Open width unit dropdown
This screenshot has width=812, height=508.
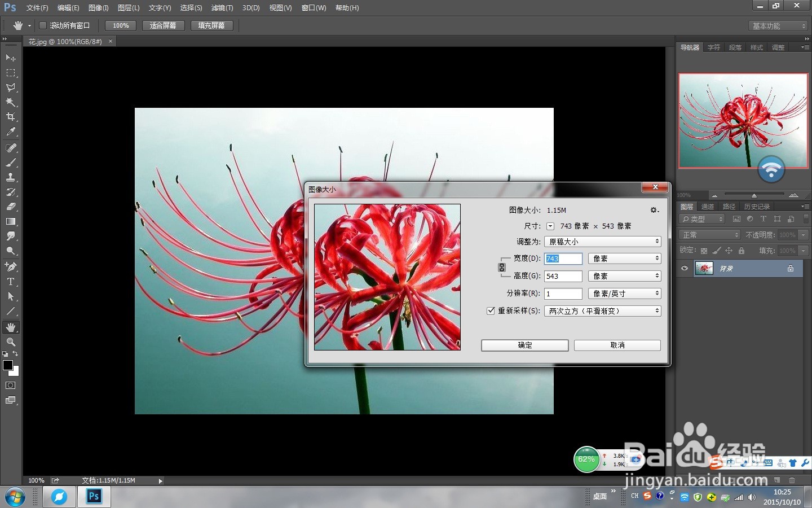coord(625,259)
